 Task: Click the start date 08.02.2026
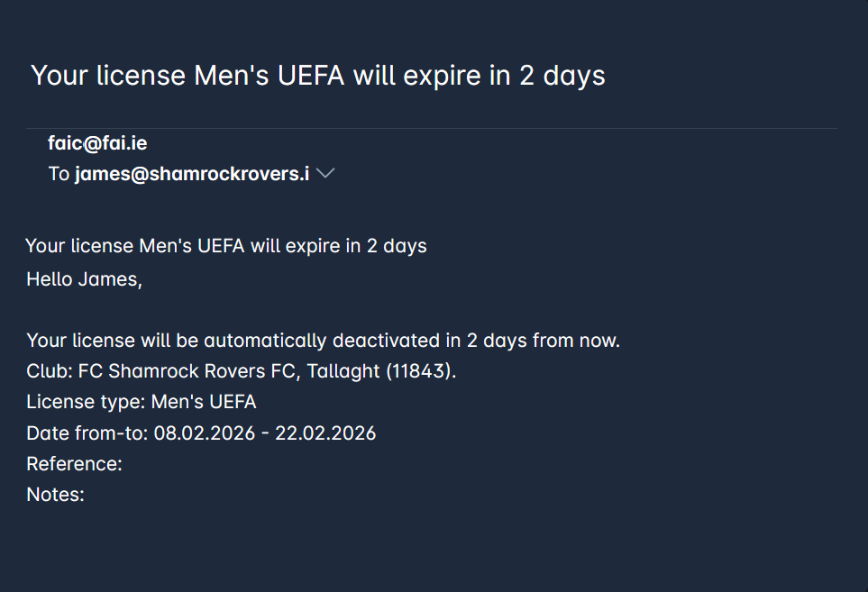pos(209,433)
